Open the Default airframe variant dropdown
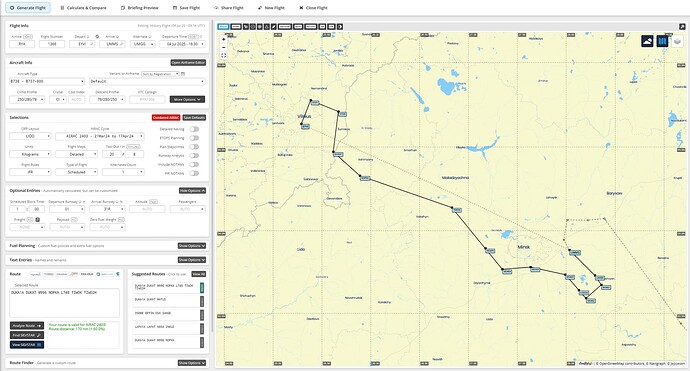Image resolution: width=690 pixels, height=371 pixels. [x=147, y=81]
